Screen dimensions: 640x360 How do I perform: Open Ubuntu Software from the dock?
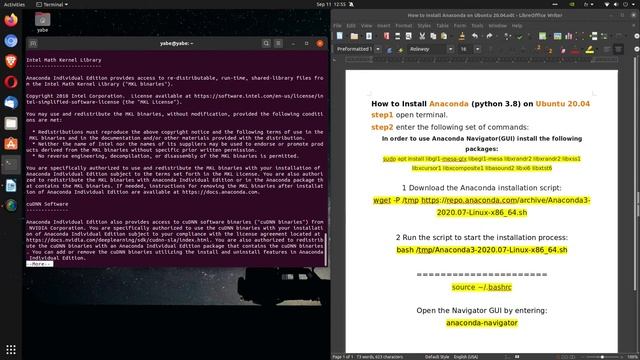[11, 144]
